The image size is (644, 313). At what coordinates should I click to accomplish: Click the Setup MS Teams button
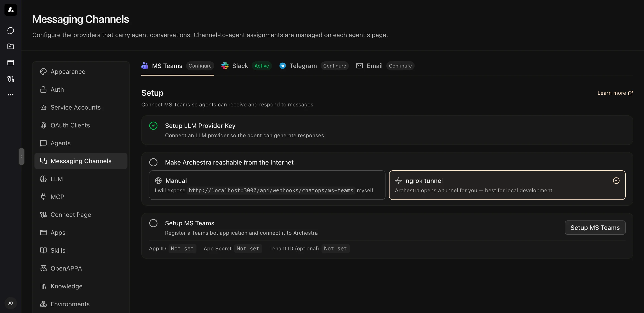tap(595, 228)
